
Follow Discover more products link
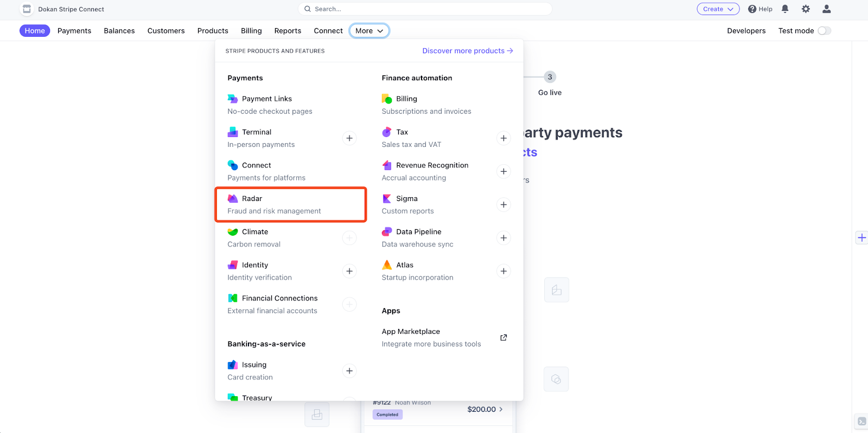tap(468, 51)
